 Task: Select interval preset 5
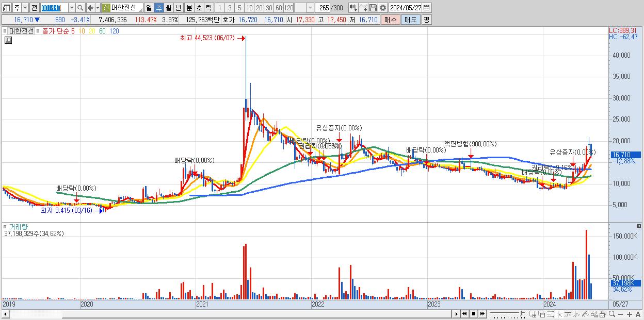[x=239, y=8]
